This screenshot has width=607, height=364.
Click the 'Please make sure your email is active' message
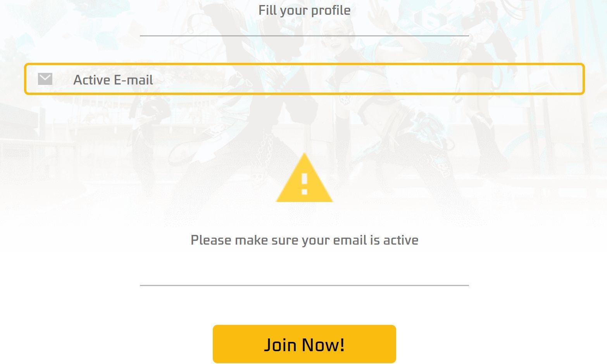[x=304, y=240]
